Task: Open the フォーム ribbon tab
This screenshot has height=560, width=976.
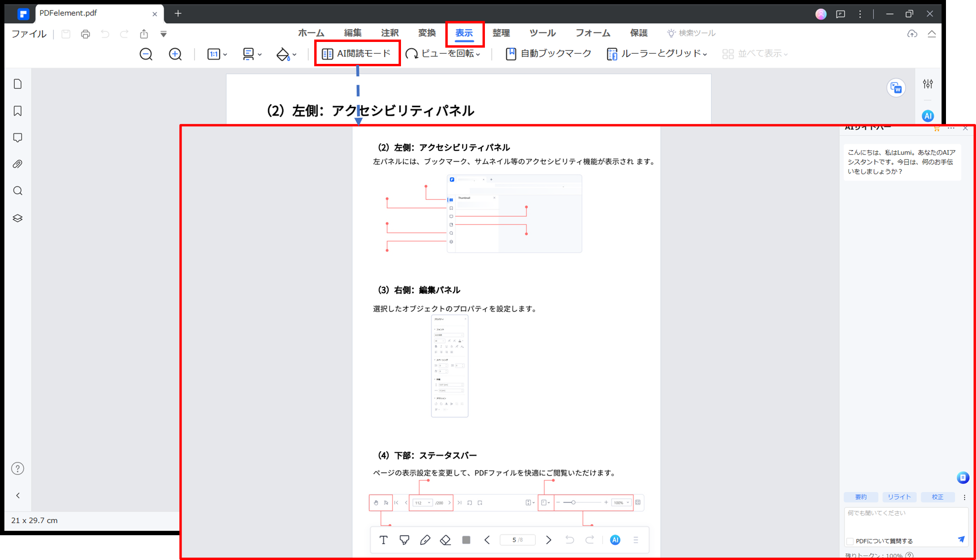Action: tap(592, 32)
